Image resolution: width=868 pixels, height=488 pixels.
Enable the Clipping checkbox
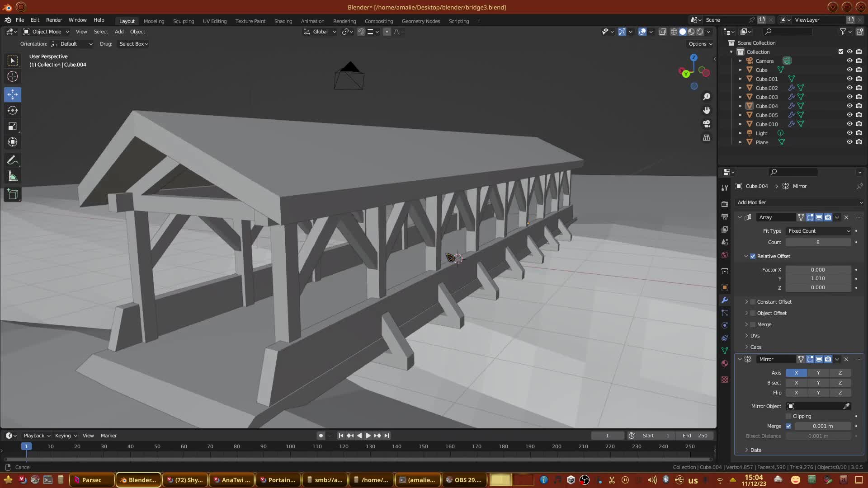[x=788, y=416]
